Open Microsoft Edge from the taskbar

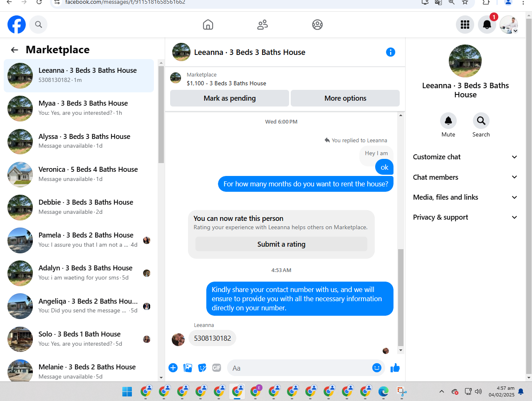tap(384, 391)
